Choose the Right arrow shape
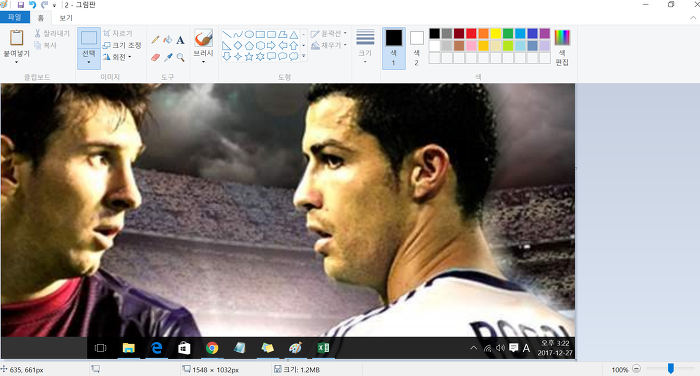The image size is (700, 376). pos(271,46)
